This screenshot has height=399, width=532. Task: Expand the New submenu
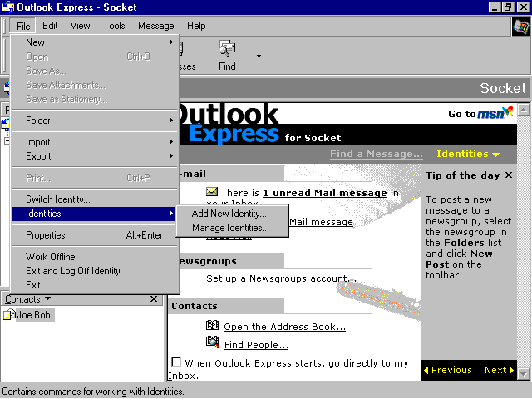[94, 42]
